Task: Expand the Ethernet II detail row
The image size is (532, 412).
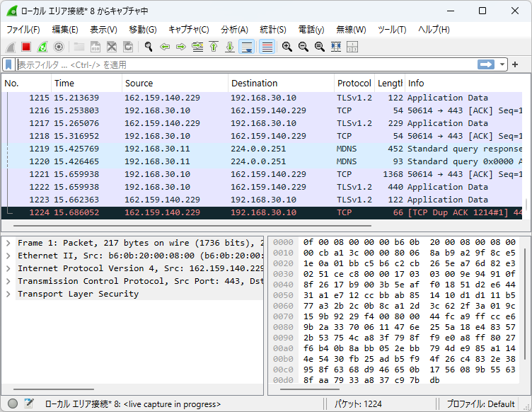Action: click(8, 256)
